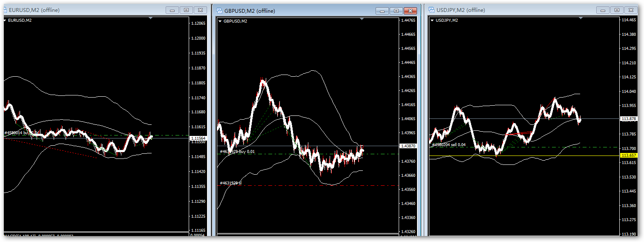Click 1.12000 on the EURUSD price axis
644x242 pixels.
click(198, 38)
